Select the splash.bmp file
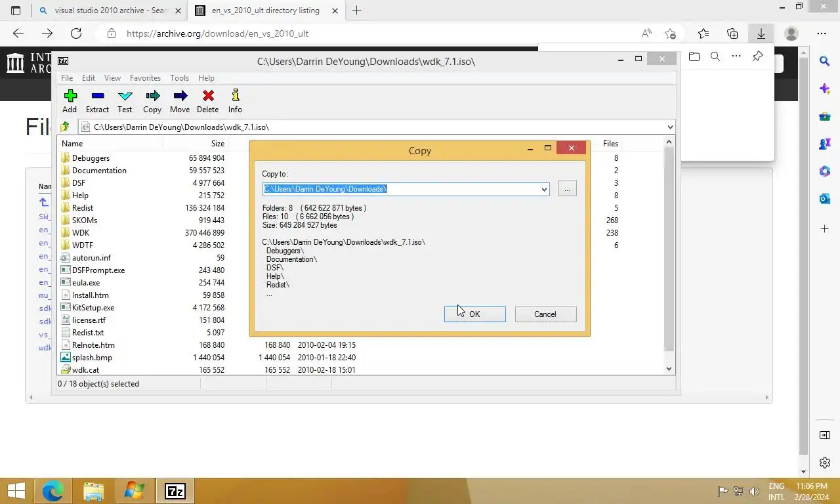840x504 pixels. (x=92, y=358)
